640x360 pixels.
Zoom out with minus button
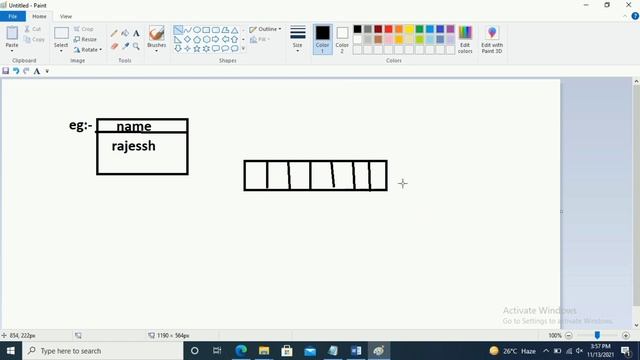[x=569, y=336]
